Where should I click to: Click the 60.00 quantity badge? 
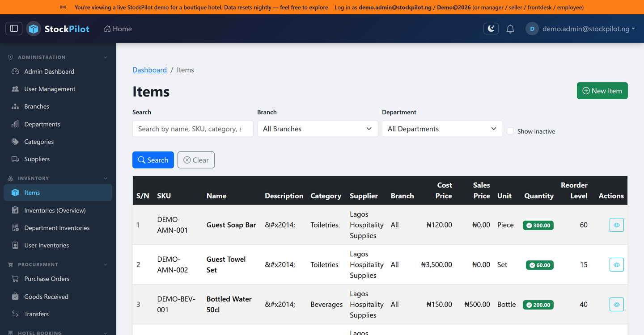[x=540, y=265]
